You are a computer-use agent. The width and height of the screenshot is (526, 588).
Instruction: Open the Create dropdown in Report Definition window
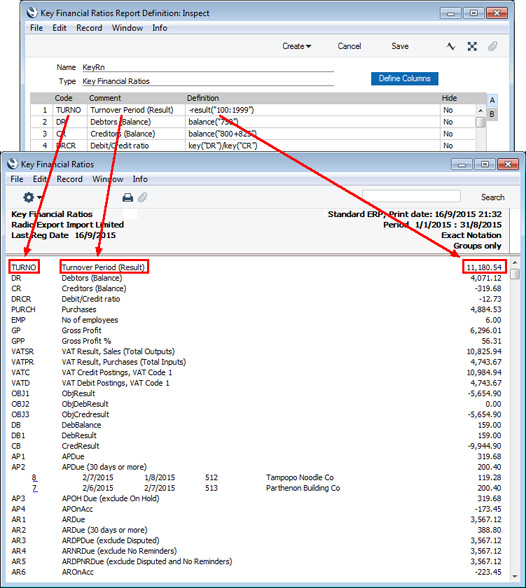pyautogui.click(x=297, y=46)
